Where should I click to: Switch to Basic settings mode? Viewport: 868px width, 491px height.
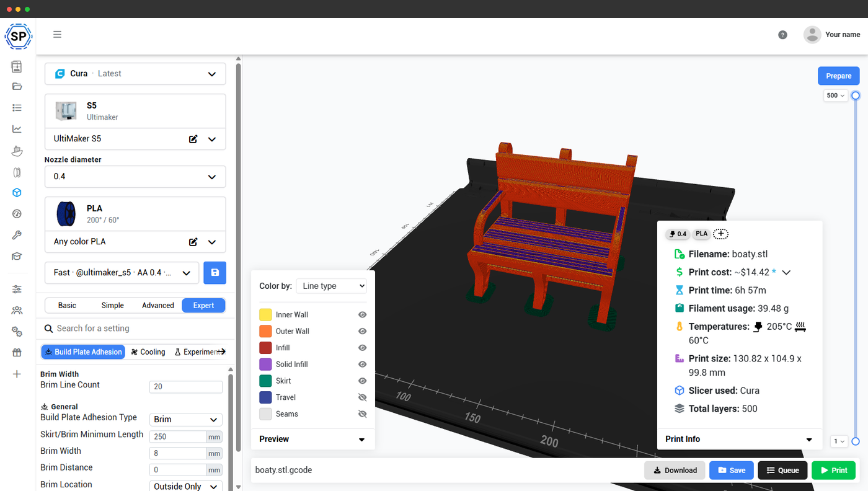tap(67, 306)
